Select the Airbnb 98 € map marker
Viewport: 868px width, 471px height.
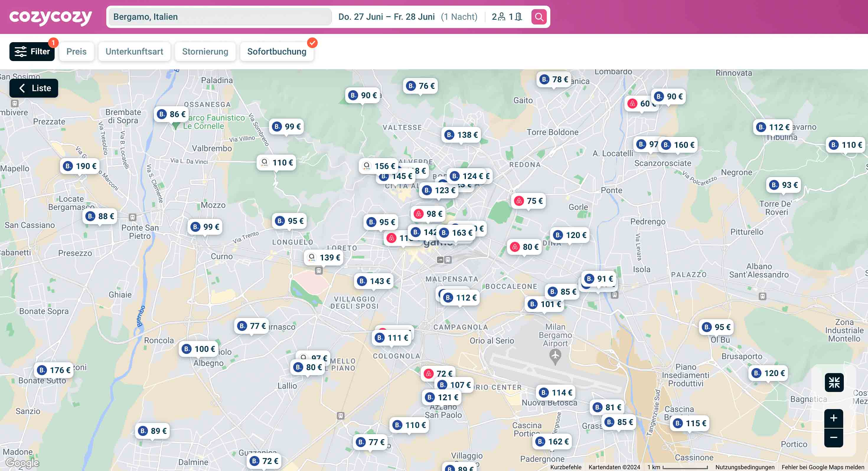tap(428, 214)
